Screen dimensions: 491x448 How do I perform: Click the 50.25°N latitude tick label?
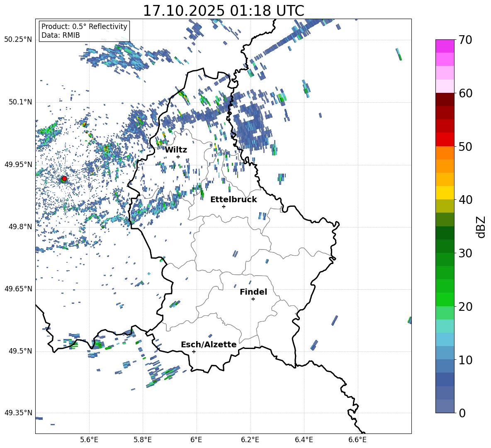pyautogui.click(x=18, y=40)
